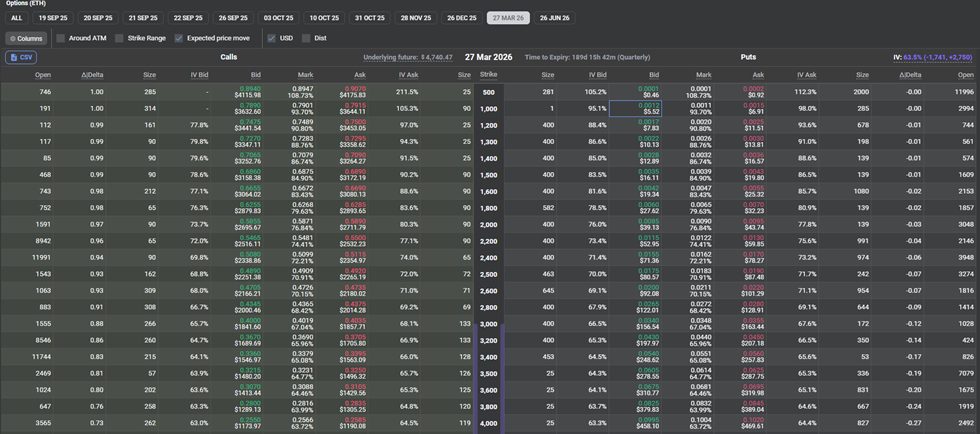980x434 pixels.
Task: Click the call Mark header
Action: coord(305,74)
